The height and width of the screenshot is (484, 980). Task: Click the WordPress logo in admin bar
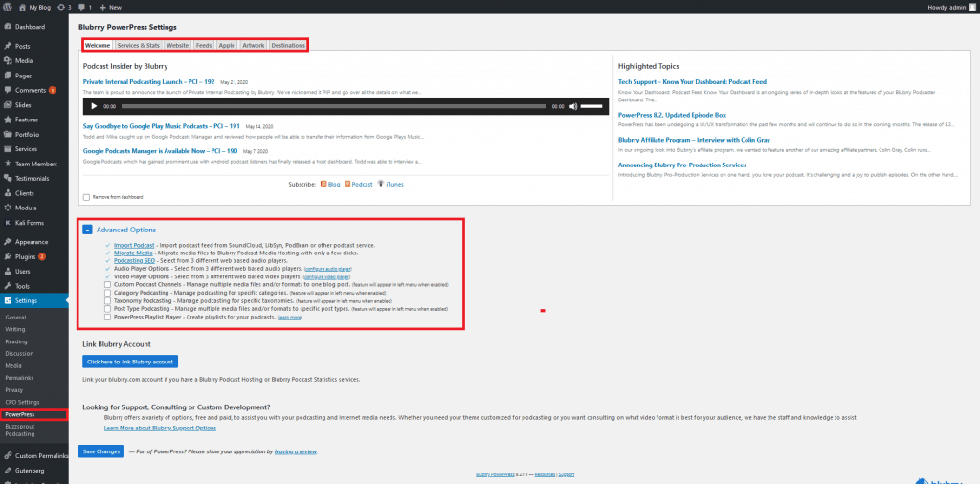click(x=8, y=7)
